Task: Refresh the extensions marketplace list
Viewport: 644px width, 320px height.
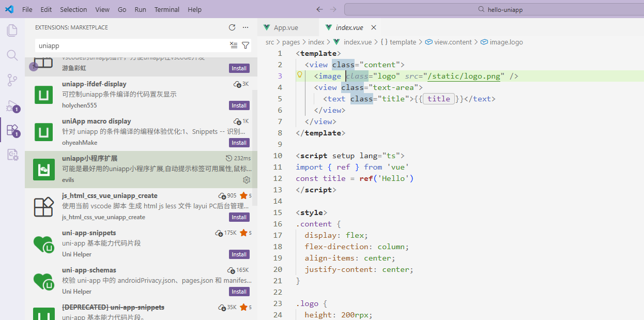Action: click(x=232, y=27)
